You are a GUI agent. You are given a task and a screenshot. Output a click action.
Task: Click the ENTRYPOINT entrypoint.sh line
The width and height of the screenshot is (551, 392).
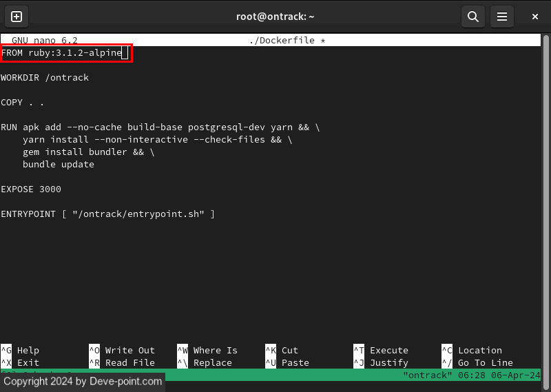(107, 214)
